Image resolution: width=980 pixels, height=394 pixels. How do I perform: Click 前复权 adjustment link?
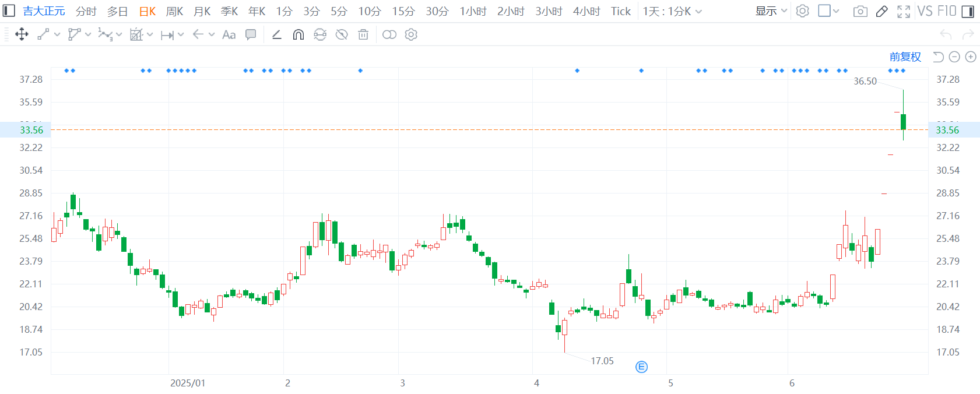(905, 57)
